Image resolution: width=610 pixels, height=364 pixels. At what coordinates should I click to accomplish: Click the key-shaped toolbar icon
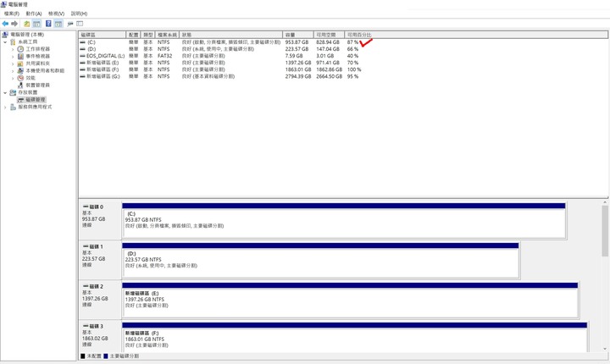coord(70,24)
